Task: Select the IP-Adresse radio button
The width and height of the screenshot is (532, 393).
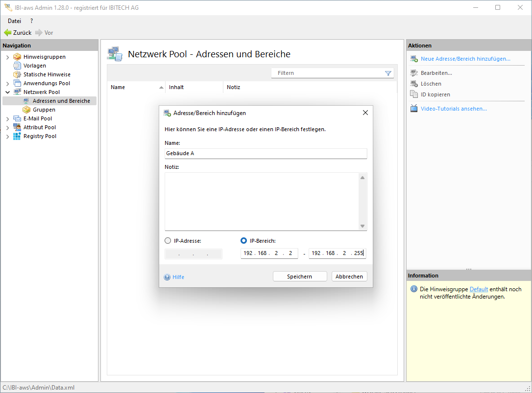Action: (x=168, y=241)
